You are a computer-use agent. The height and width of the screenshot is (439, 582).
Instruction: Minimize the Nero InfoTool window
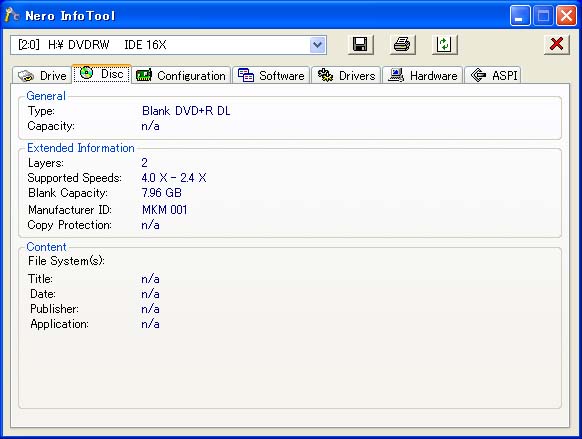[520, 16]
